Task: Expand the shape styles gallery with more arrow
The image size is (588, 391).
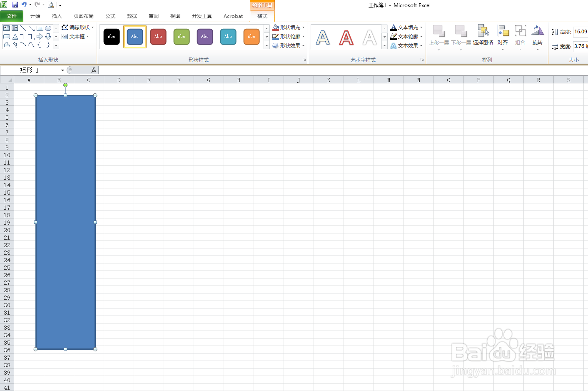Action: click(267, 45)
